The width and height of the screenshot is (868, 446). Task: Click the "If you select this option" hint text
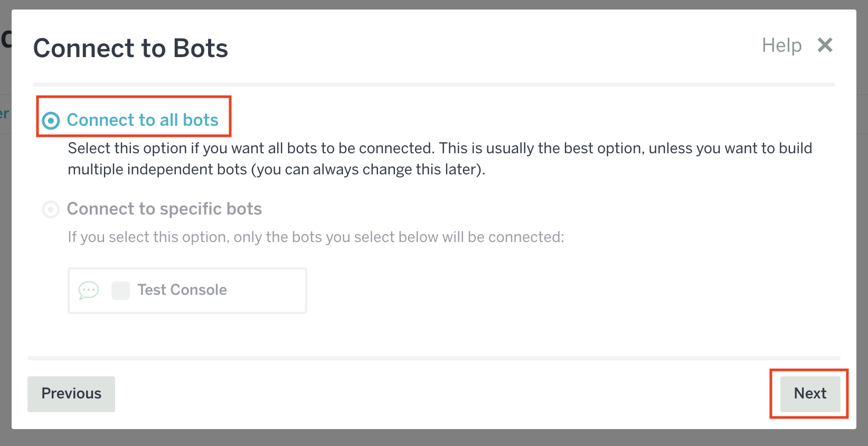tap(316, 237)
